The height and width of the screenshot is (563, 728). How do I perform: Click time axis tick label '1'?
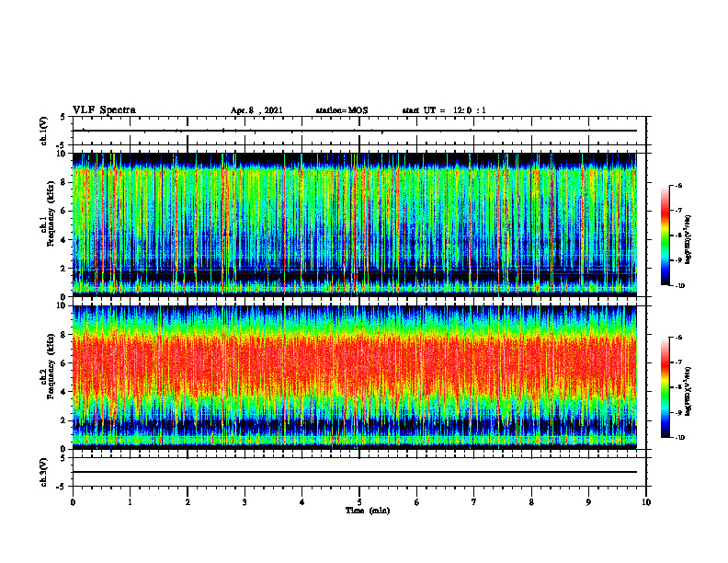coord(130,502)
